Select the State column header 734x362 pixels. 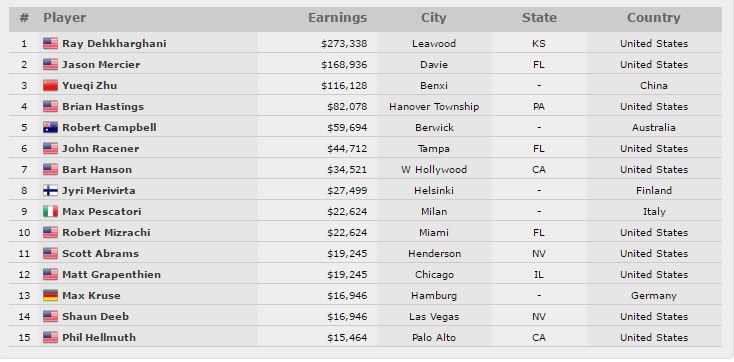click(x=539, y=18)
